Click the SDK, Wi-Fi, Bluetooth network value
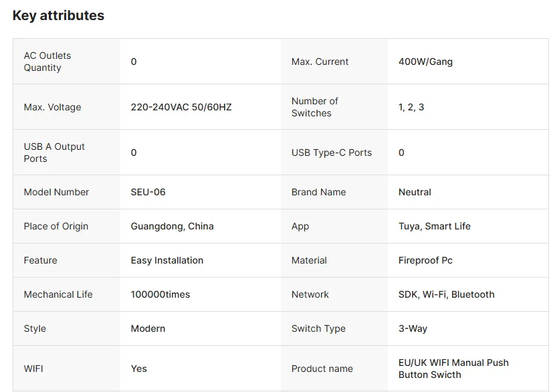 [x=447, y=294]
